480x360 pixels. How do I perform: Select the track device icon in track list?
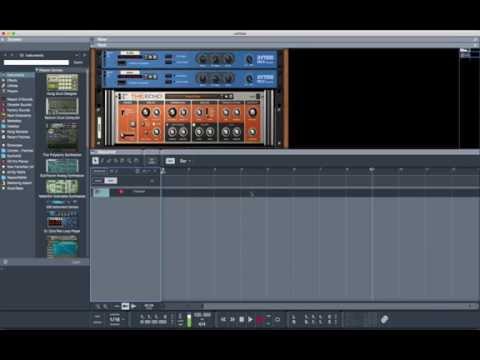click(x=101, y=192)
